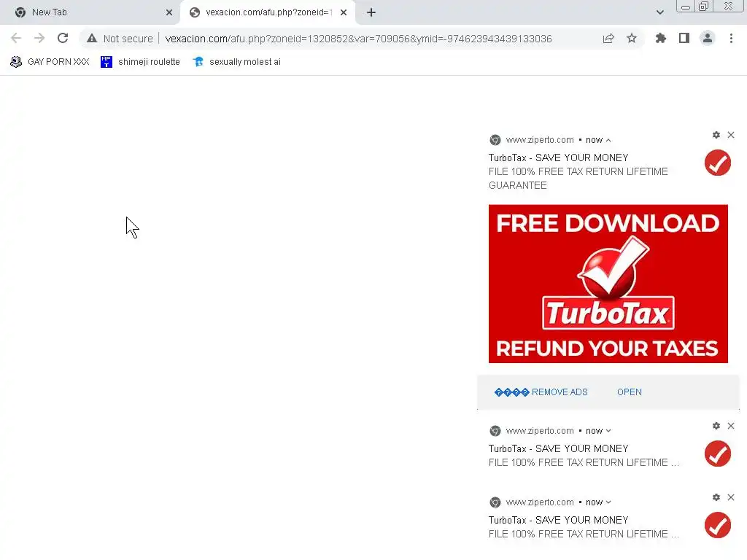Collapse the first notification with up chevron

point(608,141)
